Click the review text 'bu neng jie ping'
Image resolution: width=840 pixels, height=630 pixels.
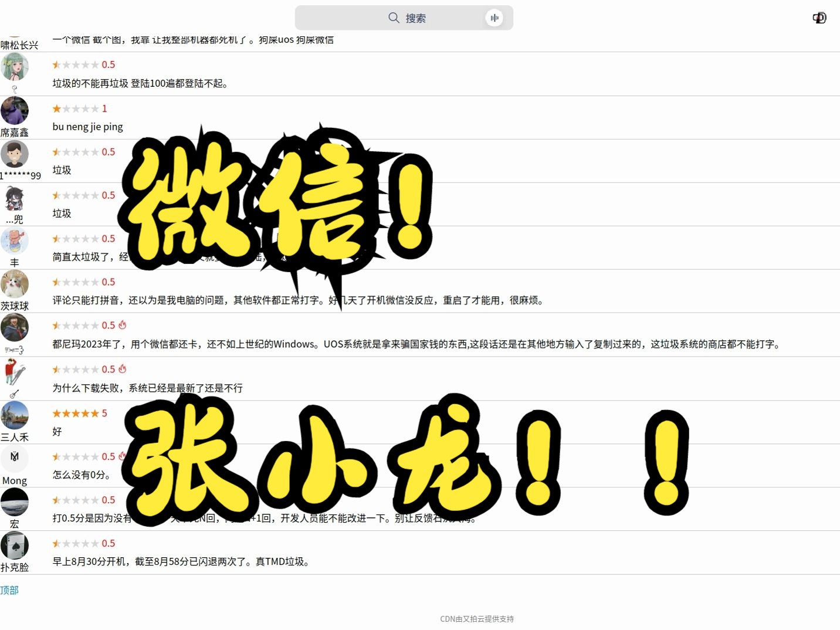pyautogui.click(x=87, y=126)
